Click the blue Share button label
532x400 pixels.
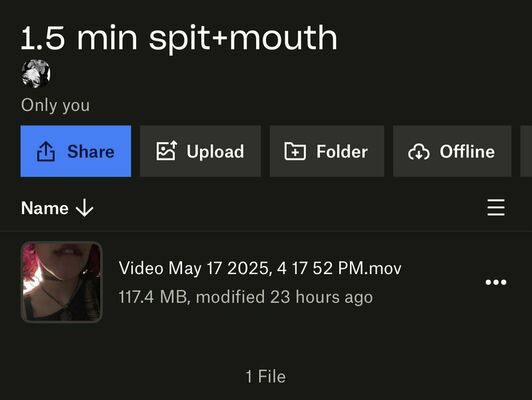91,151
